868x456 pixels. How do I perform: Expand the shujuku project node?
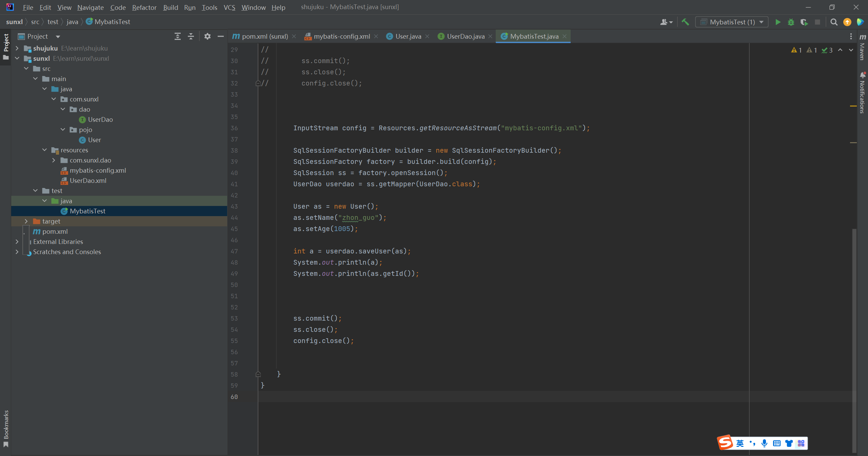tap(17, 48)
